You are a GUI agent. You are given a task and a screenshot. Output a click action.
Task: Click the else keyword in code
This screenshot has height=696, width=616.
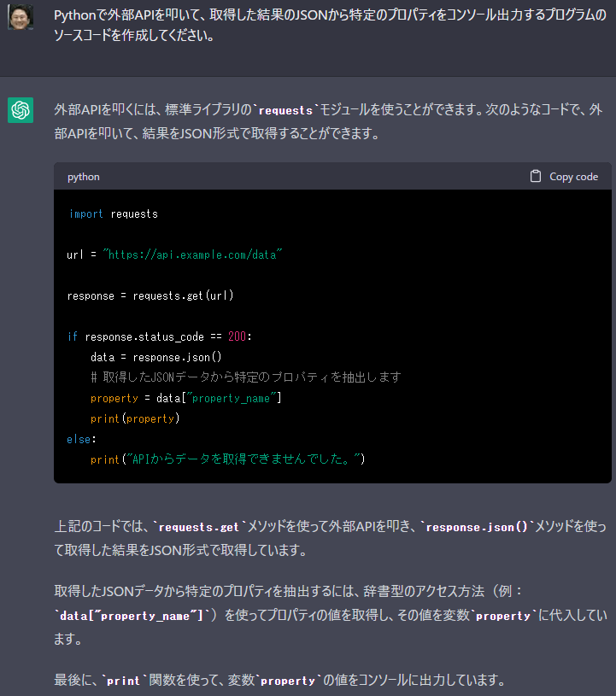point(79,440)
